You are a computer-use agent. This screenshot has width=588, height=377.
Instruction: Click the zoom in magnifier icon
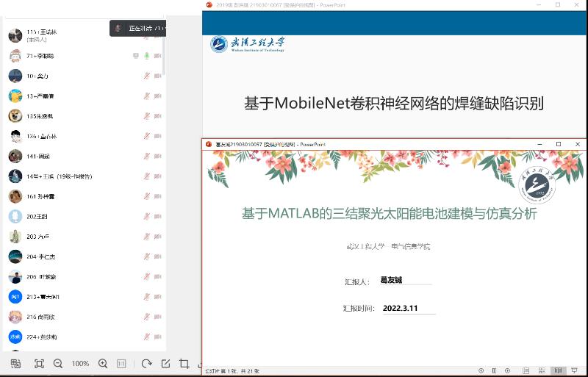coord(103,364)
